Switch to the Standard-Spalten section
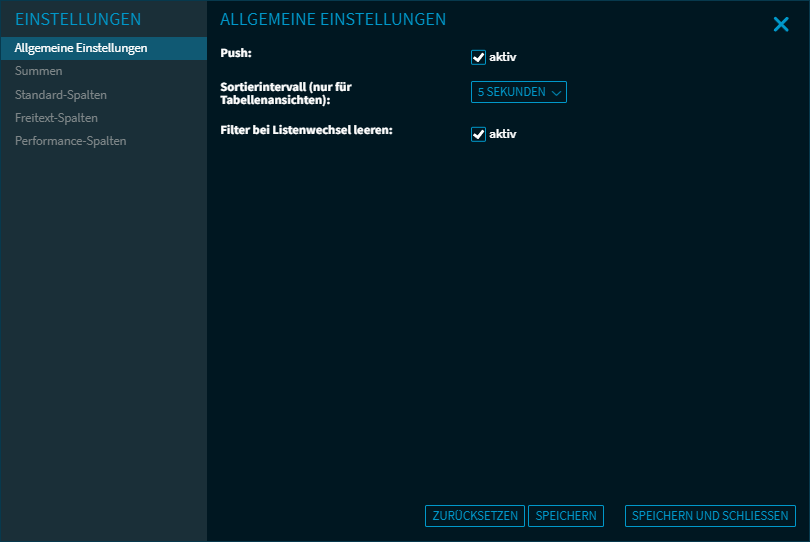Screen dimensions: 810x542 [x=61, y=95]
